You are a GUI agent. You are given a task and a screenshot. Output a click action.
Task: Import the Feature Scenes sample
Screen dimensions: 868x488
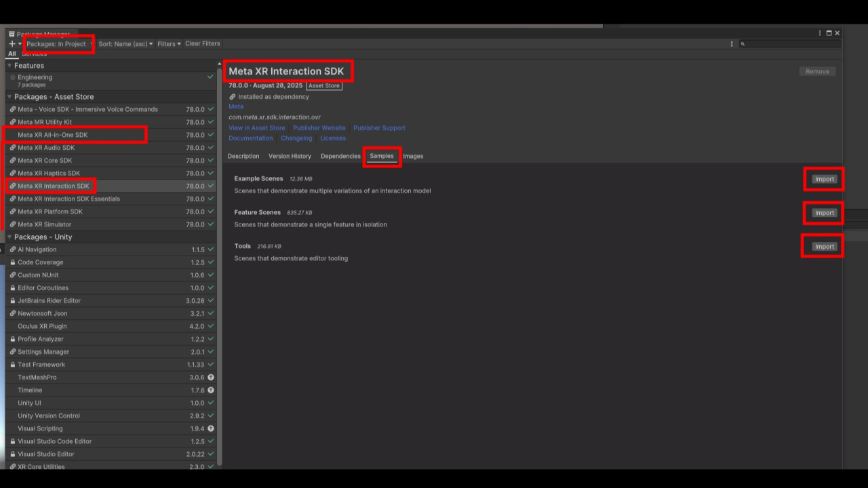pos(825,213)
